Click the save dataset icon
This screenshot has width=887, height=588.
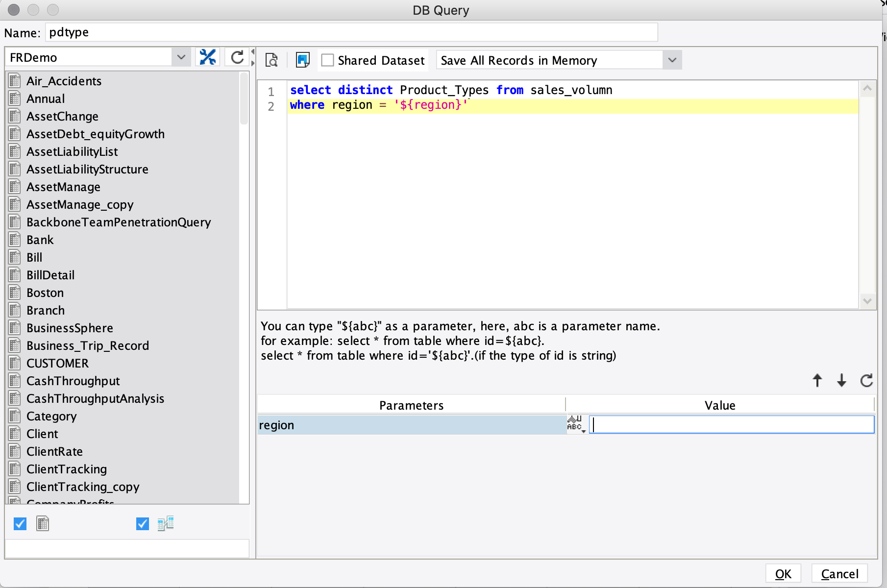[302, 60]
